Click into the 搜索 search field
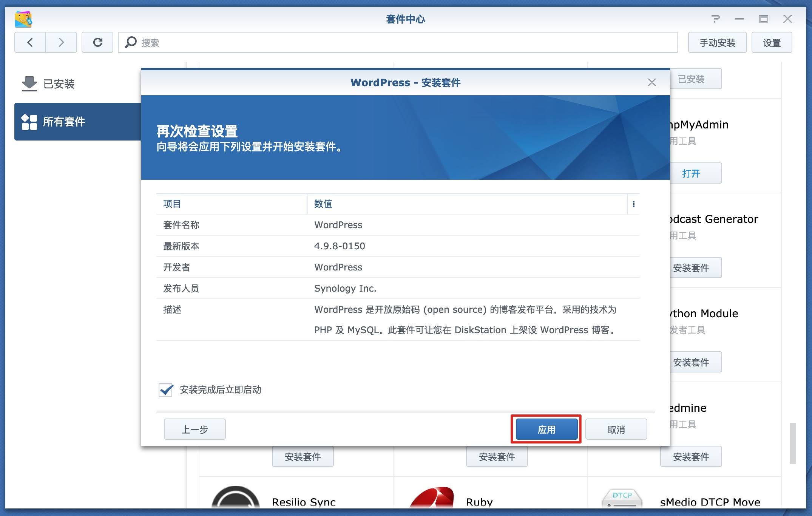Viewport: 812px width, 516px height. pos(397,42)
